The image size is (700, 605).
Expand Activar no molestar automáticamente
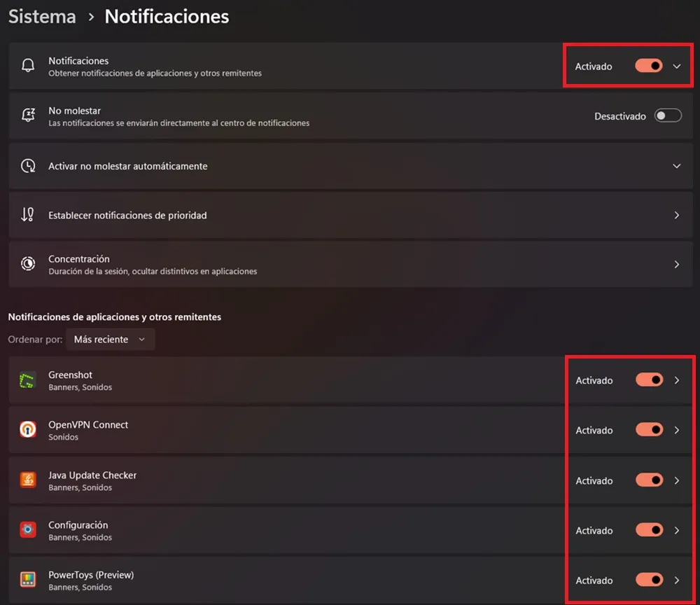677,166
